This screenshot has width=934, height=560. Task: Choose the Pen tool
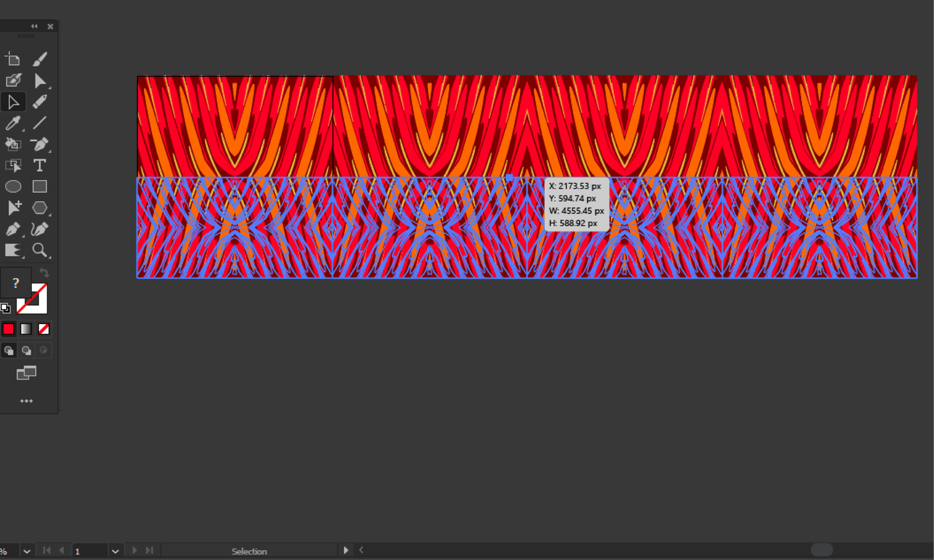(x=13, y=229)
